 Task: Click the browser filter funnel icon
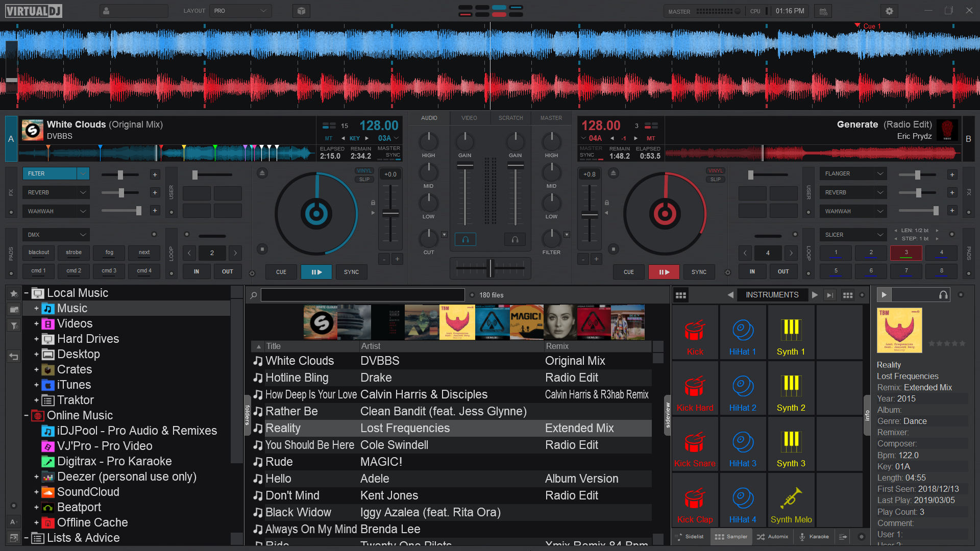[14, 325]
